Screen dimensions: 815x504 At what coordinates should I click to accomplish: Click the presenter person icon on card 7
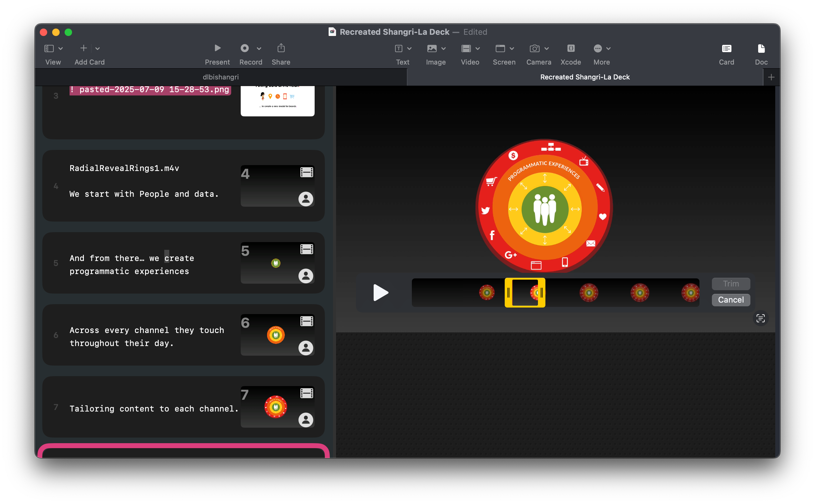point(306,420)
